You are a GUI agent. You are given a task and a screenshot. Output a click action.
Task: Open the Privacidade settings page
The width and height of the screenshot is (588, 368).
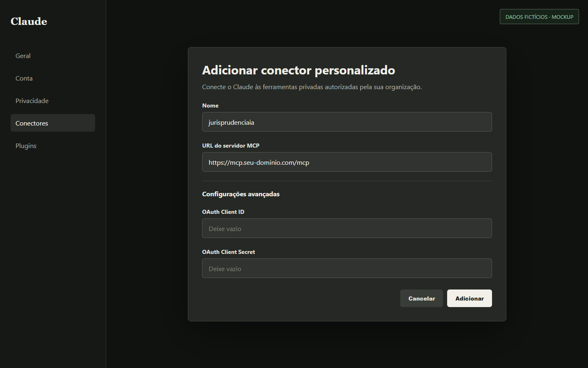click(x=53, y=101)
